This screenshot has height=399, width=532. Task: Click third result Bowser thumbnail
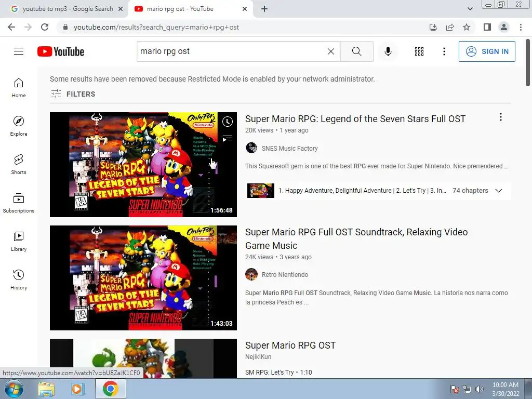coord(143,358)
